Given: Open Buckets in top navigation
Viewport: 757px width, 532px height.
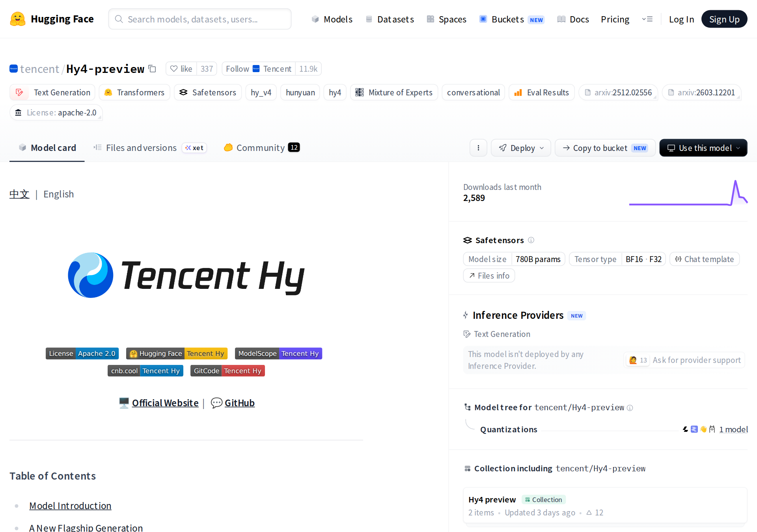Looking at the screenshot, I should click(512, 19).
